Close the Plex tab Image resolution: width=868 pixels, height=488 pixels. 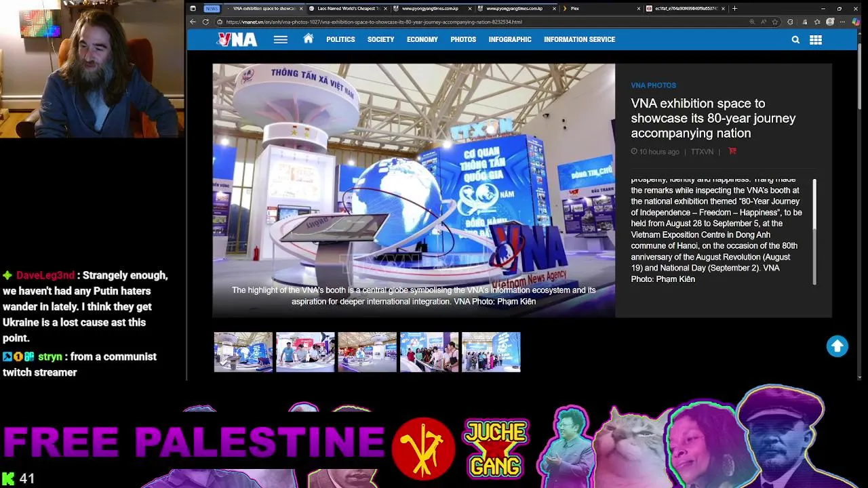click(x=638, y=8)
